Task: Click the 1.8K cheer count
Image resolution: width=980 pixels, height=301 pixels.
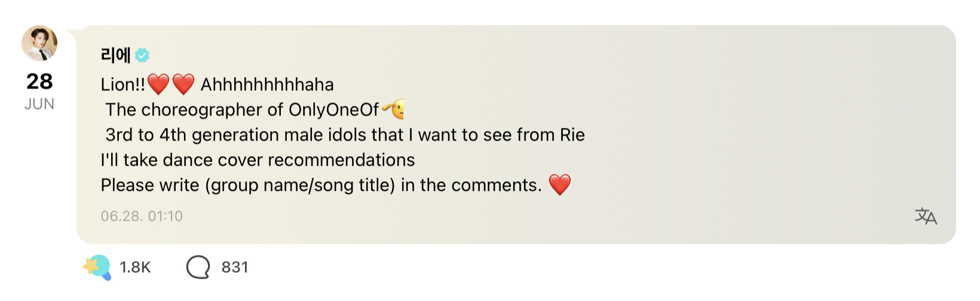Action: (x=135, y=267)
